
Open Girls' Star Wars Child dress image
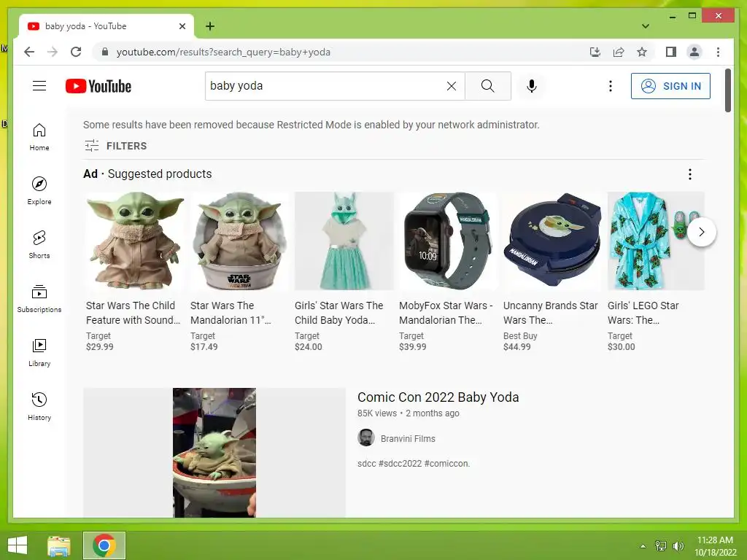(344, 241)
